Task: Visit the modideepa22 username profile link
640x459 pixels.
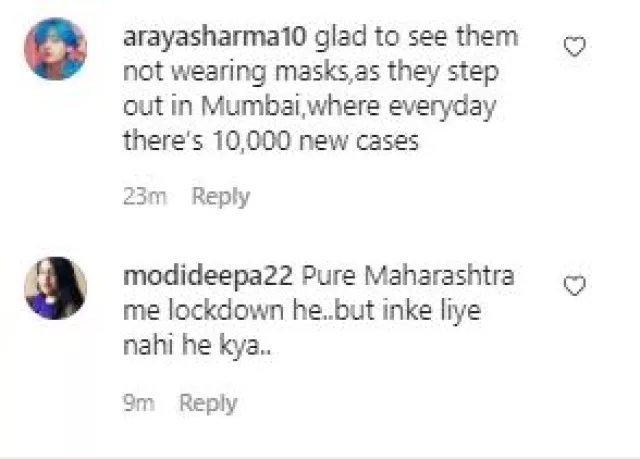Action: pos(208,276)
